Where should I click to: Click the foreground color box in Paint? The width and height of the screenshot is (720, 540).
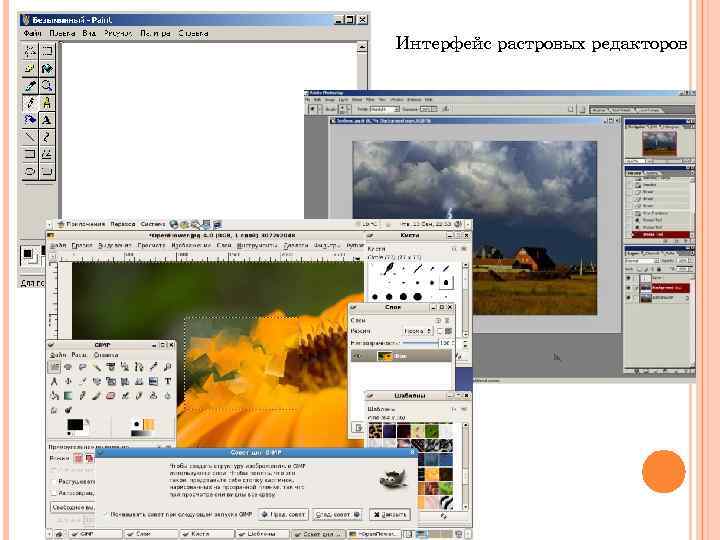(x=28, y=253)
